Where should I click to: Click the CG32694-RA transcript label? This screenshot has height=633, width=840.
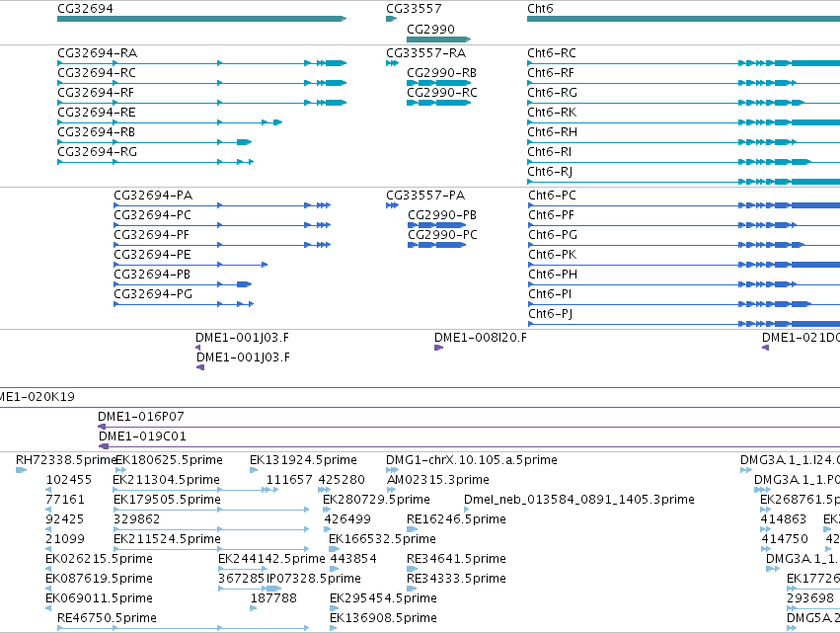point(97,53)
